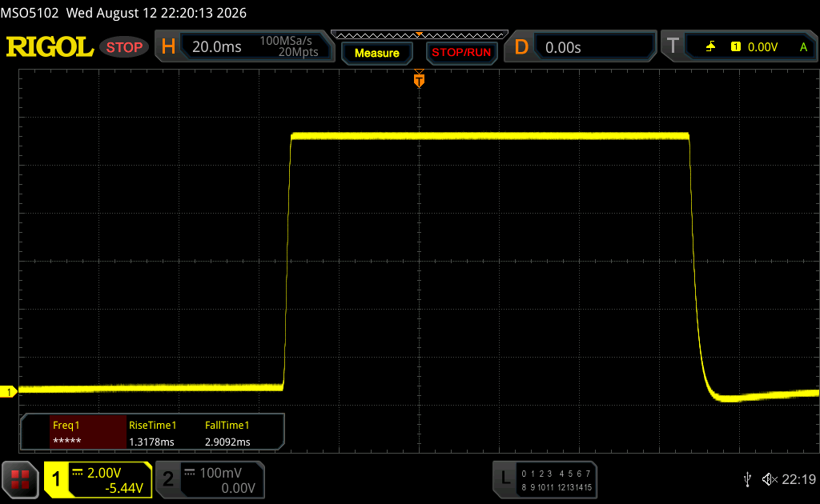The height and width of the screenshot is (504, 820).
Task: Click channel 1 2.00V scale value
Action: pos(104,473)
